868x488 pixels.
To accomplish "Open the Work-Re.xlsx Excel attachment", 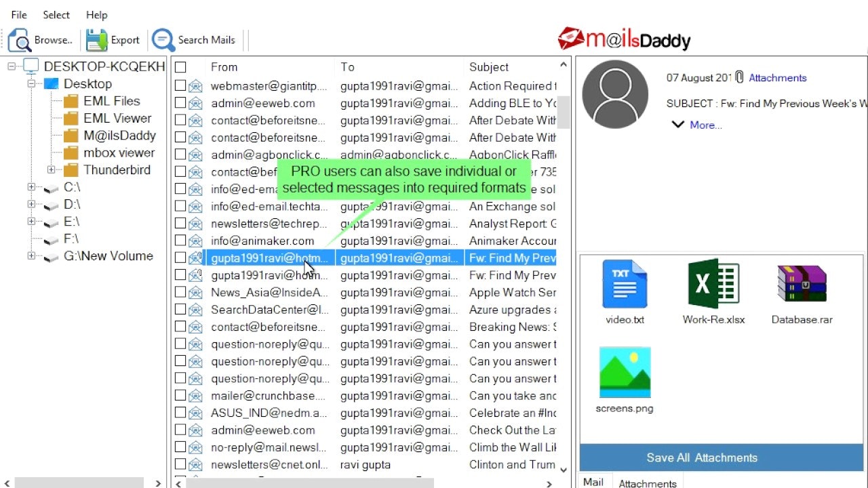I will tap(713, 285).
